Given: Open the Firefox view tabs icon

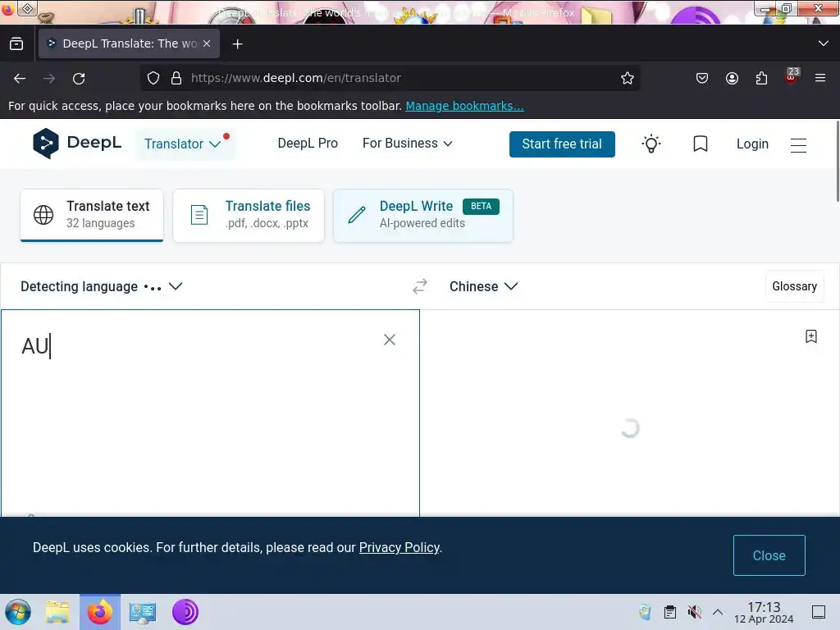Looking at the screenshot, I should pyautogui.click(x=16, y=44).
